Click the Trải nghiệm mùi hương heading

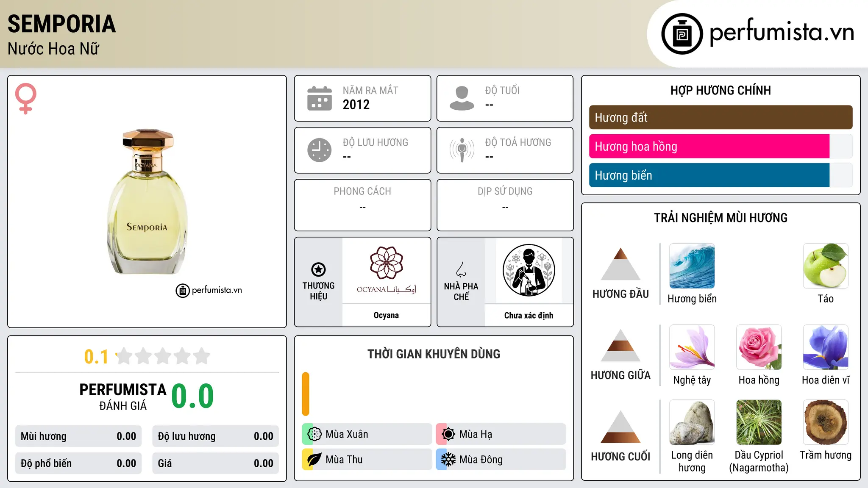pyautogui.click(x=721, y=218)
